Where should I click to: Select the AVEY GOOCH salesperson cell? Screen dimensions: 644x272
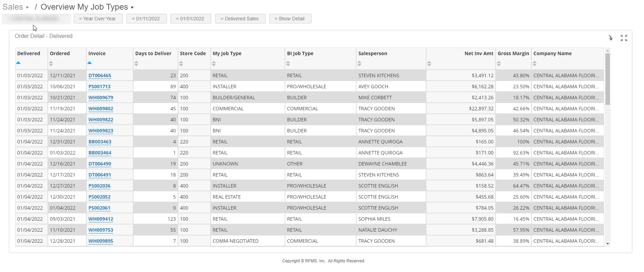391,87
